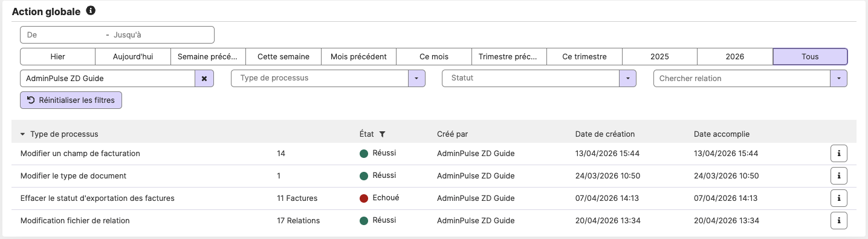This screenshot has height=239, width=868.
Task: Open the Chercher relation dropdown arrow
Action: click(x=839, y=79)
